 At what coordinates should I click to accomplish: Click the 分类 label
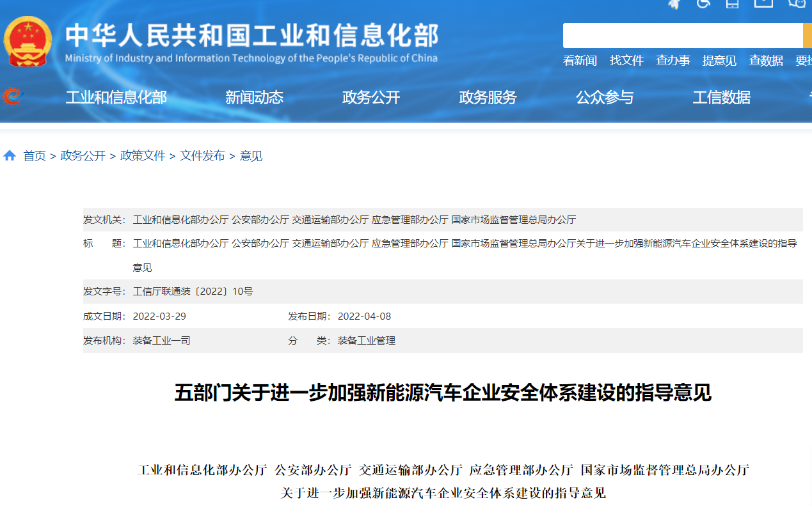(x=310, y=341)
